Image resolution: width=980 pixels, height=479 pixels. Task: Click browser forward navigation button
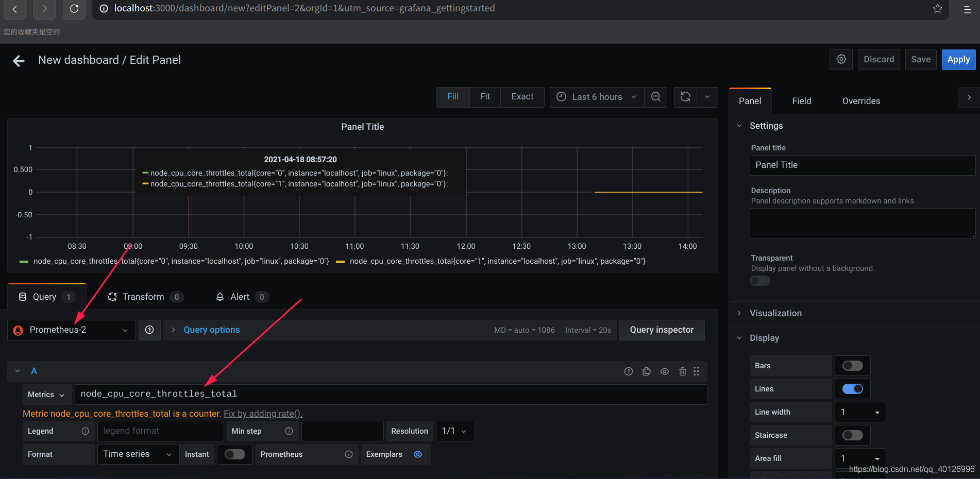(44, 9)
